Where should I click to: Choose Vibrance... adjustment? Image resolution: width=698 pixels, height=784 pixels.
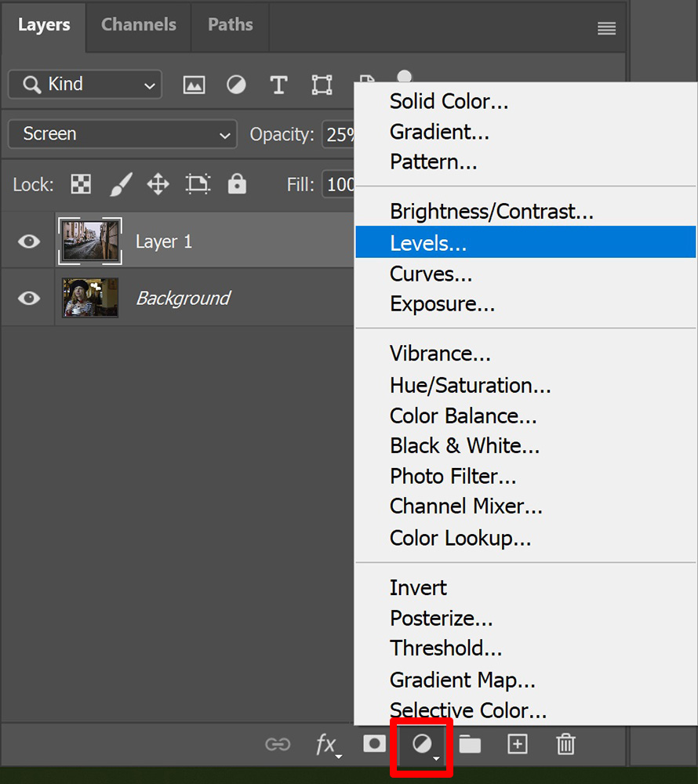(x=525, y=354)
